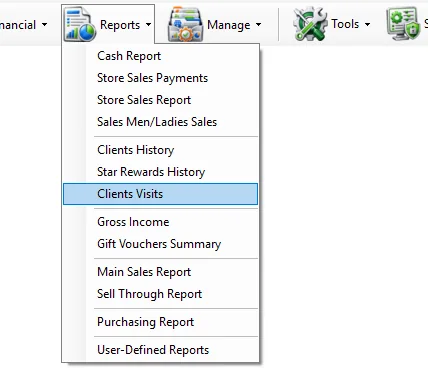Click the Financial toolbar label
This screenshot has width=428, height=385.
(x=18, y=25)
